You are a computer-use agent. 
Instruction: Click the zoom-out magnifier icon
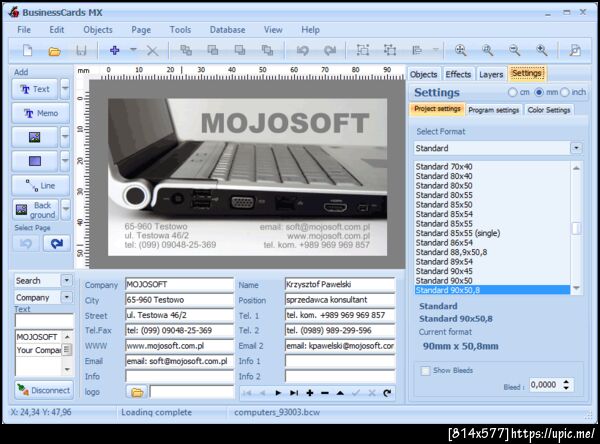[x=515, y=50]
